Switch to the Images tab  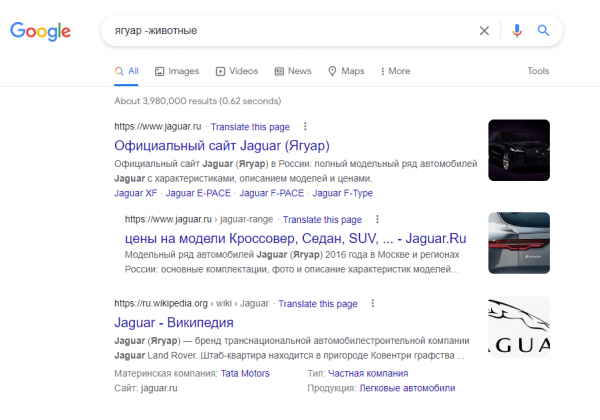(x=177, y=71)
